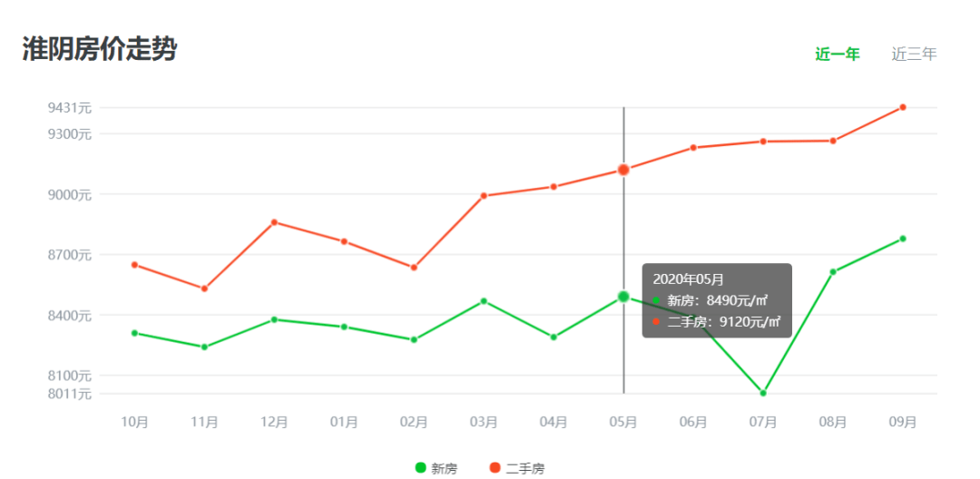This screenshot has width=980, height=479.
Task: Click the red 二手房 legend dot
Action: pos(495,467)
